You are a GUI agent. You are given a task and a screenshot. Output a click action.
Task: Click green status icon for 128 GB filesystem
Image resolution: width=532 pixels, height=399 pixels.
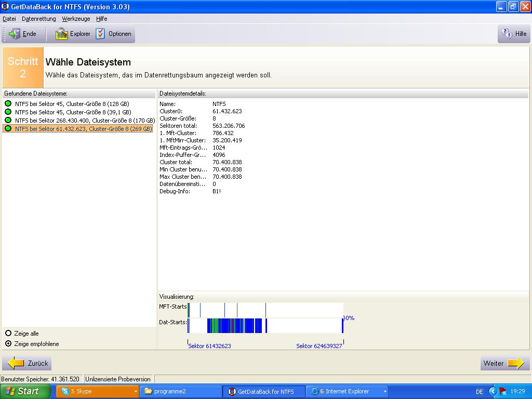click(x=8, y=103)
